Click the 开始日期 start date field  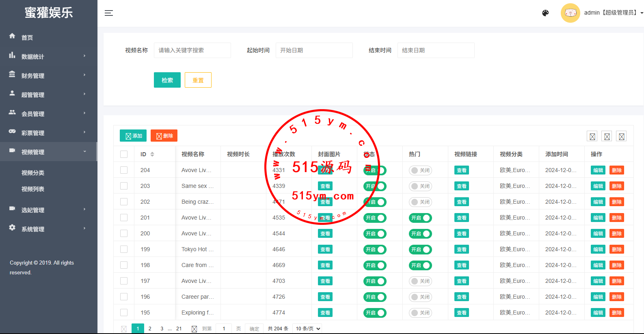[x=314, y=50]
